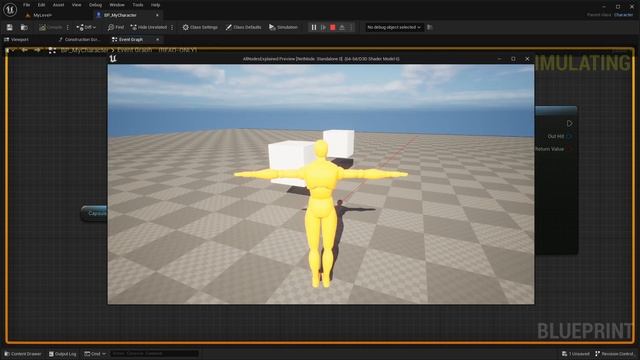Image resolution: width=640 pixels, height=360 pixels.
Task: Click the execution output pin arrow on node
Action: tap(569, 123)
